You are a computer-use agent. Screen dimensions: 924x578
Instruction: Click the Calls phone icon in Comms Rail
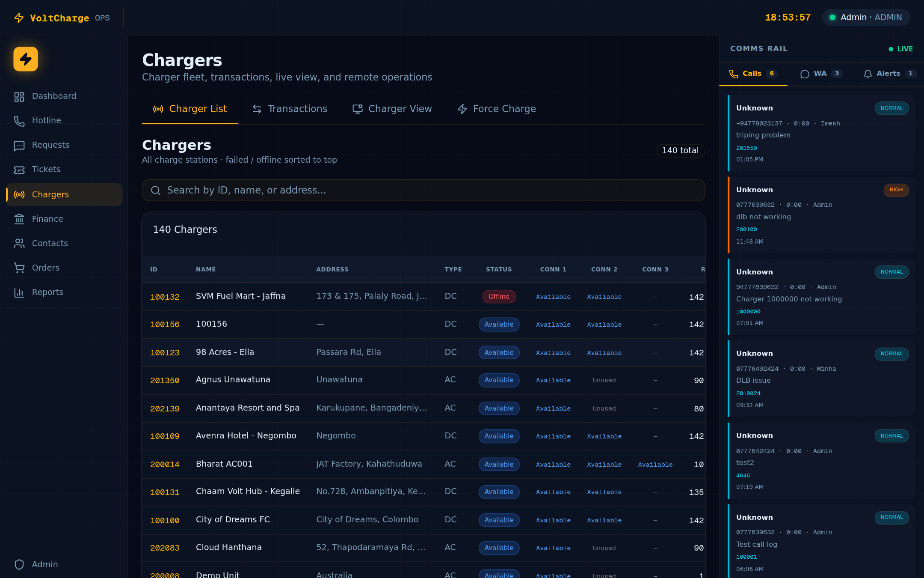coord(734,73)
